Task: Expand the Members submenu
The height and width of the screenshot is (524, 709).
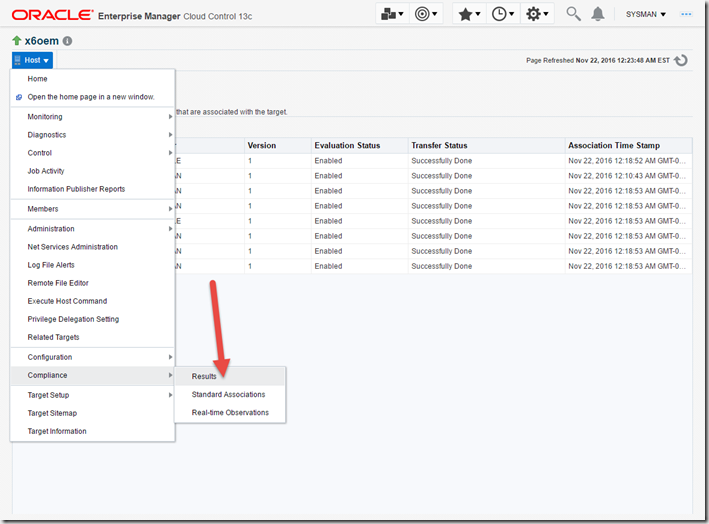Action: tap(92, 209)
